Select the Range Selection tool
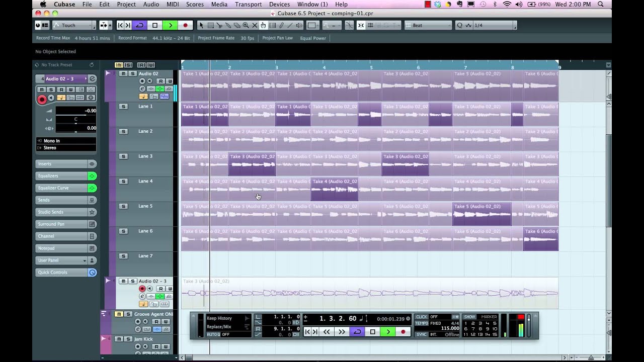Viewport: 644px width, 362px height. coord(211,25)
